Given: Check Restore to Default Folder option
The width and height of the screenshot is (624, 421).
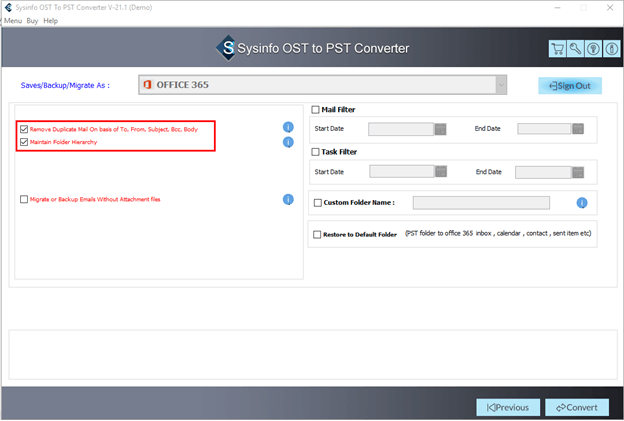Looking at the screenshot, I should tap(317, 235).
